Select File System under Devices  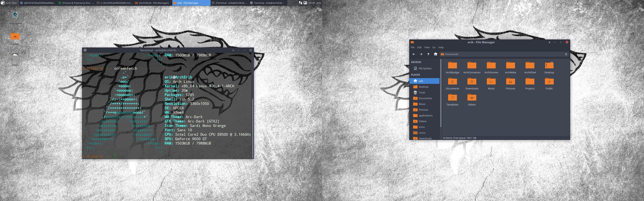click(x=425, y=68)
